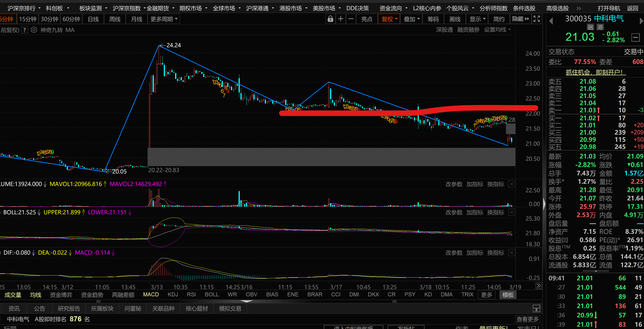The image size is (644, 329).
Task: Open indicator settings gear icon beside 神奇九转
Action: pyautogui.click(x=34, y=30)
